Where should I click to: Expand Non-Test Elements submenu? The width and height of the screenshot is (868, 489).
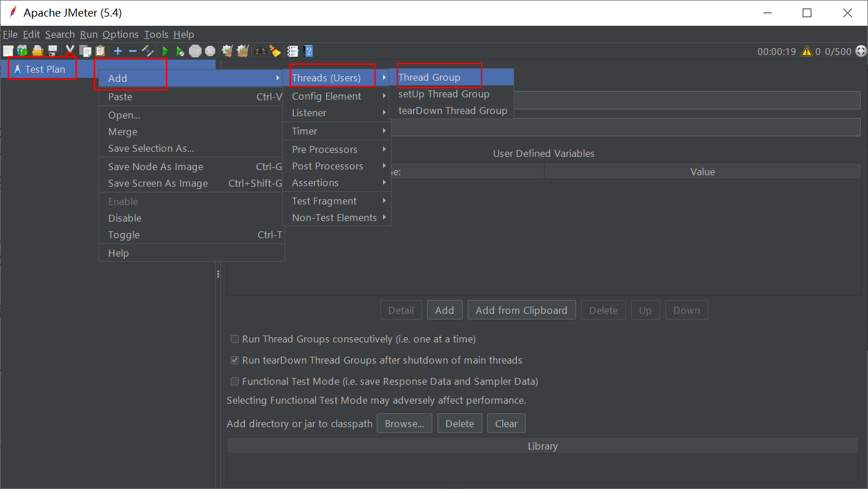point(337,218)
